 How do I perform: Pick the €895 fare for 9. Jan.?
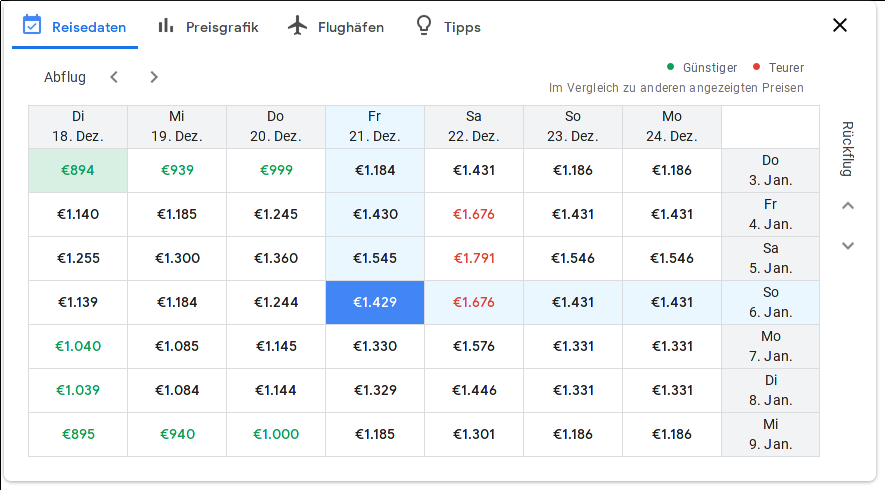point(78,435)
